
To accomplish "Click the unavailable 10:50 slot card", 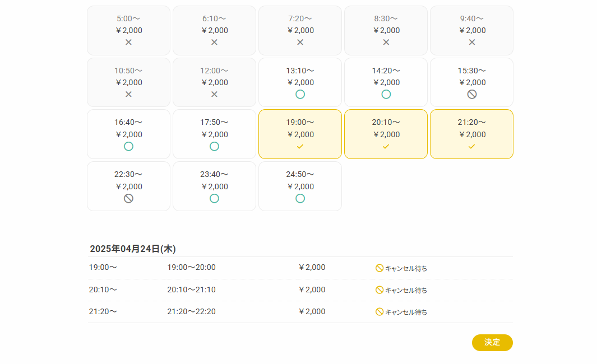I will pos(129,82).
